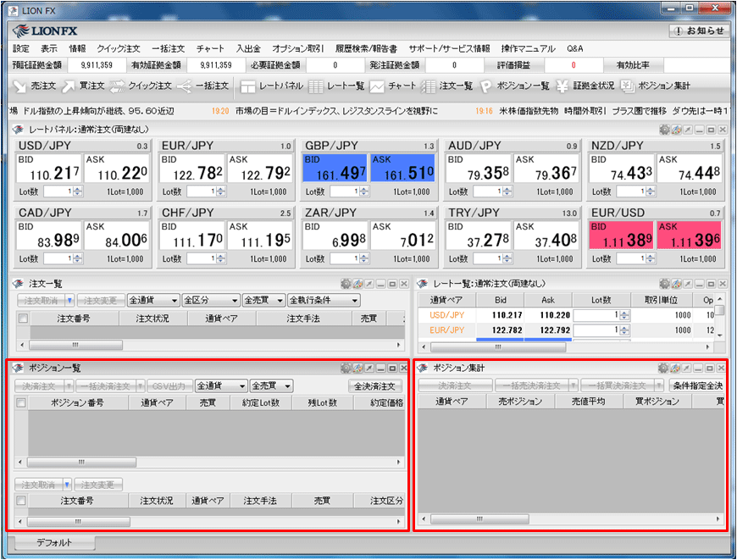Detach the ポジション一覧 panel with its arrow icon
The image size is (737, 560).
click(x=369, y=368)
